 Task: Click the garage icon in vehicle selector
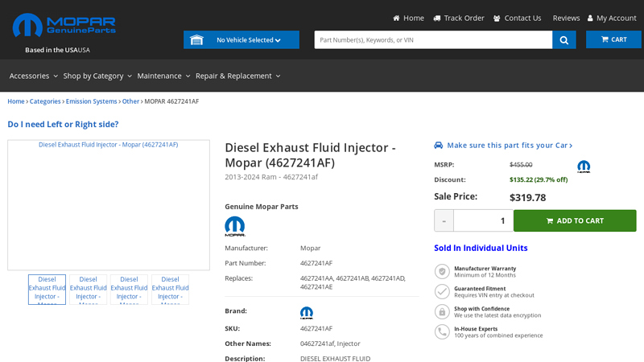[x=196, y=39]
